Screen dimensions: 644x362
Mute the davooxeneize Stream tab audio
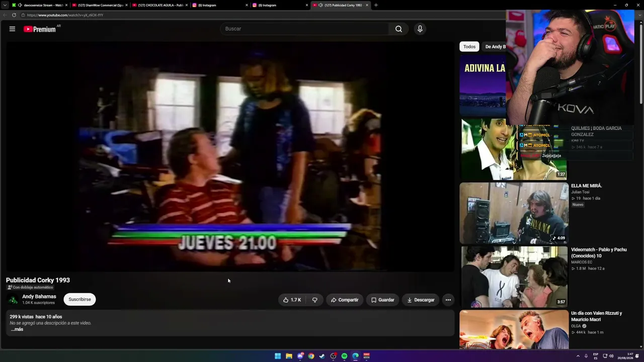click(x=20, y=5)
